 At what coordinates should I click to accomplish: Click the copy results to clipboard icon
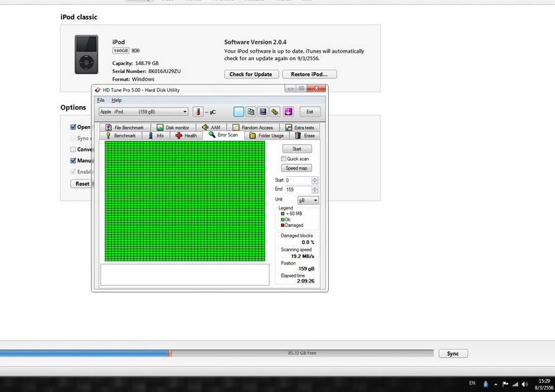pyautogui.click(x=238, y=112)
